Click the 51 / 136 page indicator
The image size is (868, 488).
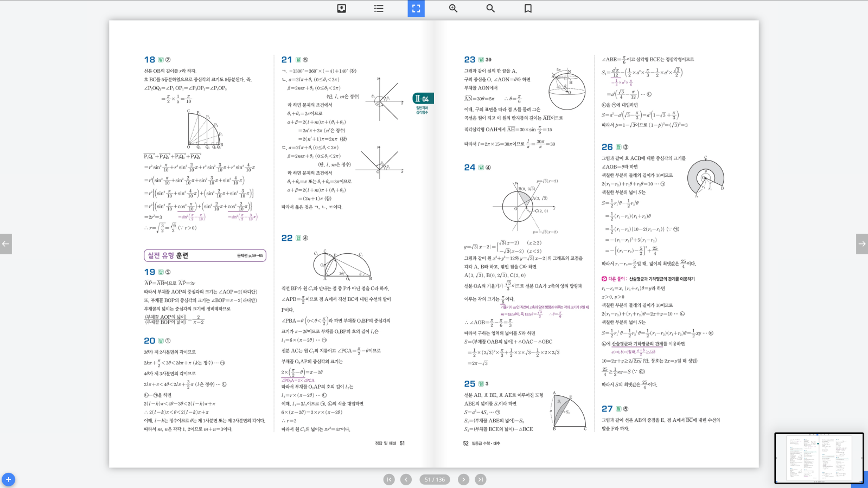[435, 479]
